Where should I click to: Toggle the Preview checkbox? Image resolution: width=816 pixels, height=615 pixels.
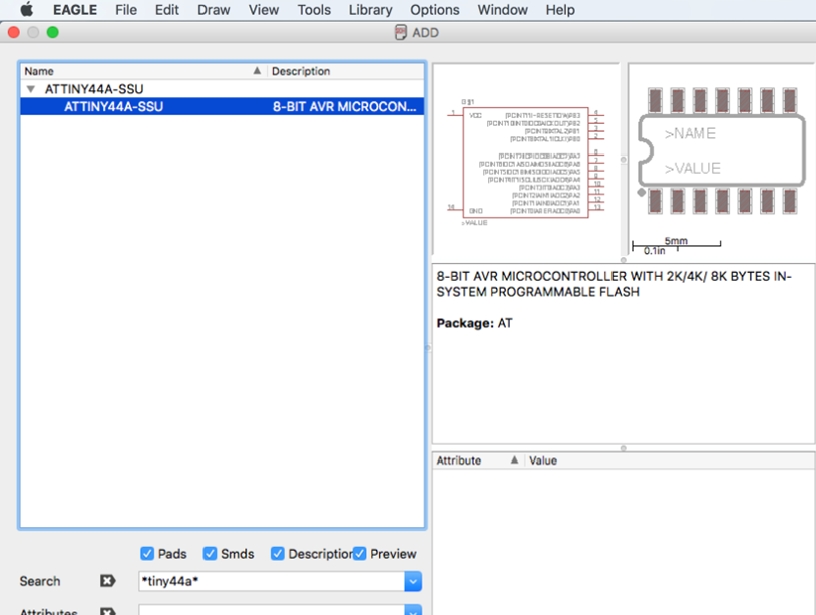[359, 554]
